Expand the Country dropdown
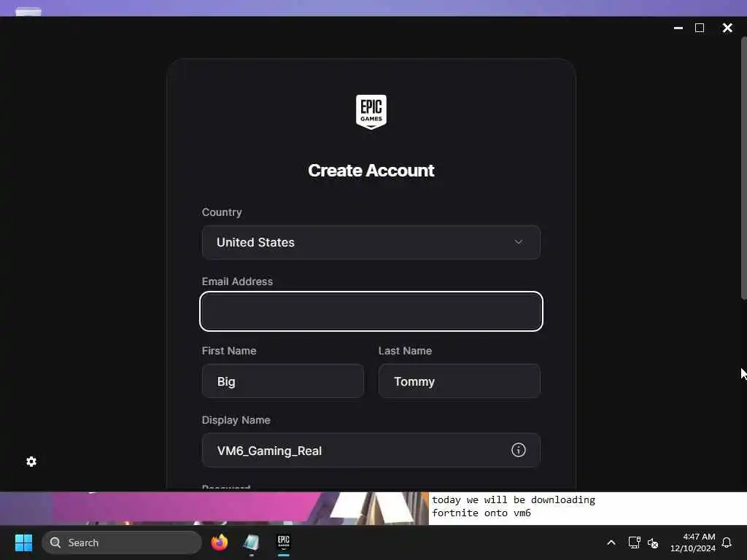The height and width of the screenshot is (560, 747). tap(371, 242)
